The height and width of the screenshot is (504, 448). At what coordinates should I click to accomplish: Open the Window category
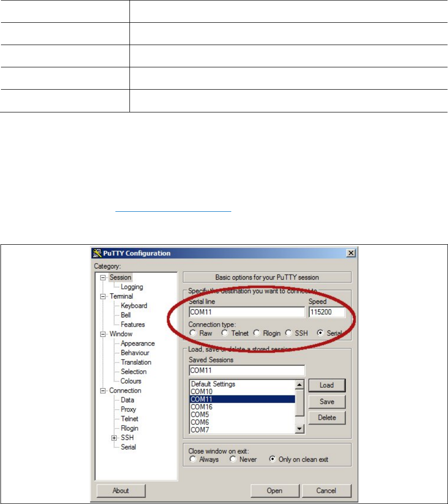pyautogui.click(x=121, y=334)
